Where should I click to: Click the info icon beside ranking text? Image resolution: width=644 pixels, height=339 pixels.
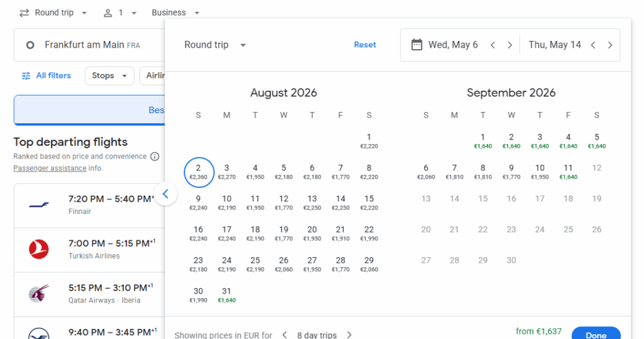click(155, 157)
